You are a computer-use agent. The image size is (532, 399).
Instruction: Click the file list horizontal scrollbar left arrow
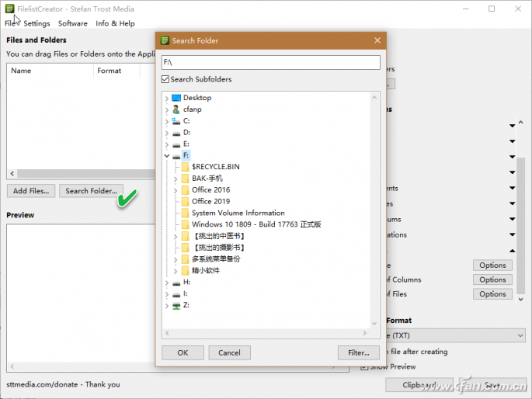12,174
